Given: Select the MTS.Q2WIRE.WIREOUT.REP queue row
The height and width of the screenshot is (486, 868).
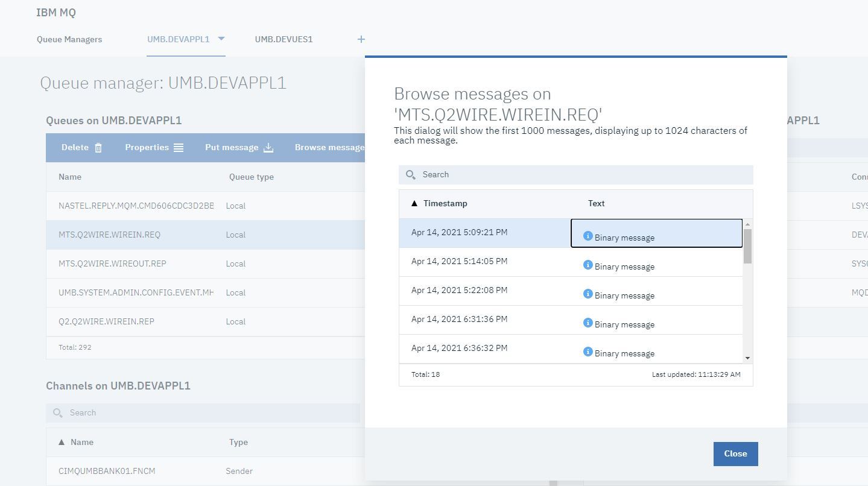Looking at the screenshot, I should pyautogui.click(x=112, y=264).
